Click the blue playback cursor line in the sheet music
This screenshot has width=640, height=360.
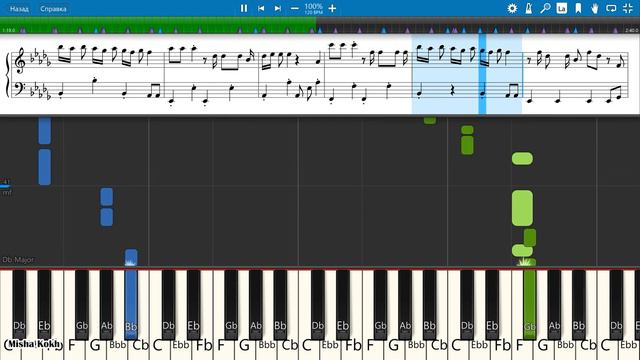click(x=482, y=73)
